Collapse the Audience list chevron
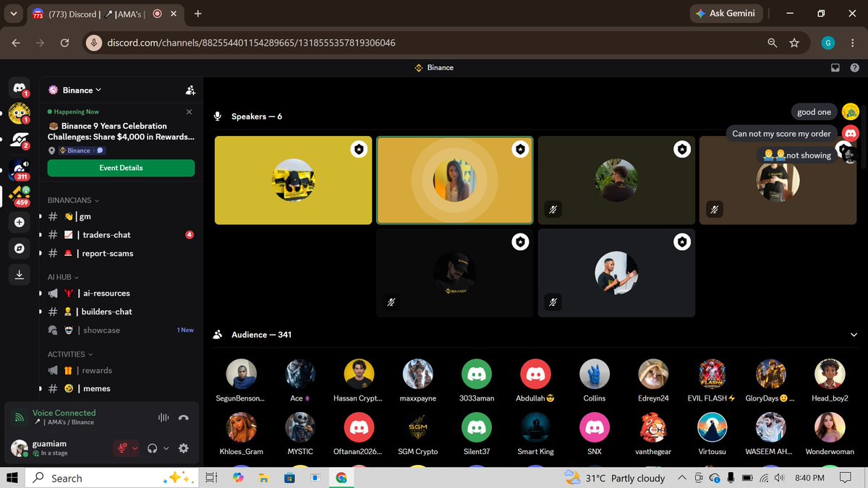The width and height of the screenshot is (868, 488). coord(854,335)
